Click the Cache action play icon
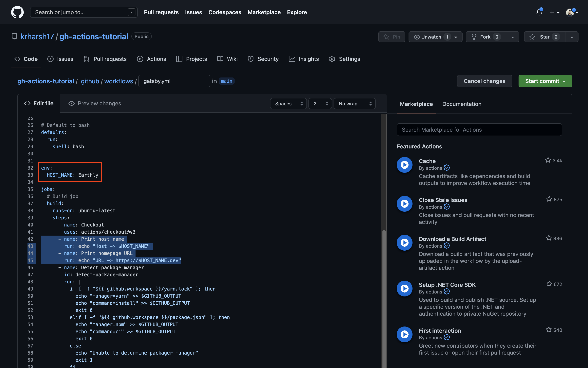Viewport: 588px width, 368px height. click(404, 165)
